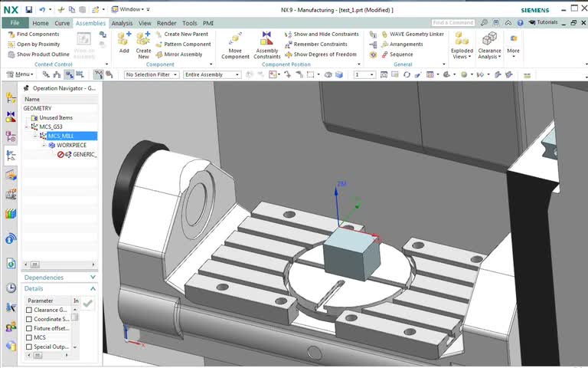The image size is (588, 368).
Task: Open the Roles people sidebar icon
Action: [x=11, y=327]
